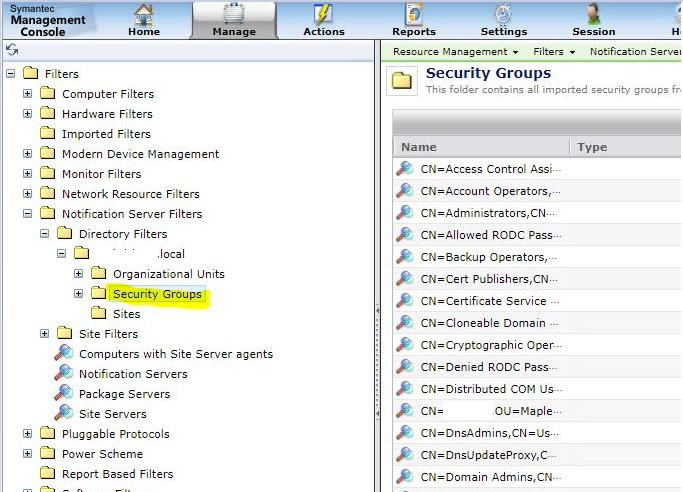Viewport: 683px width, 492px height.
Task: Open the Settings gear icon
Action: [503, 14]
